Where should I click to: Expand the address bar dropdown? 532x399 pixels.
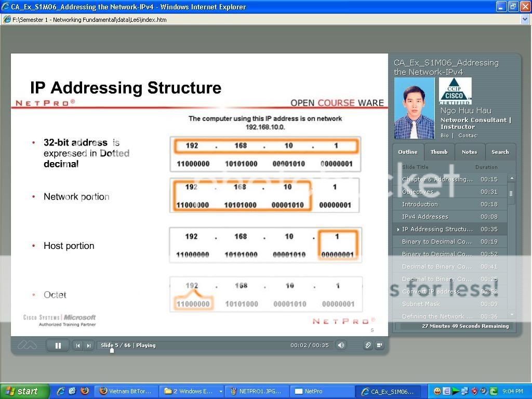click(x=525, y=20)
